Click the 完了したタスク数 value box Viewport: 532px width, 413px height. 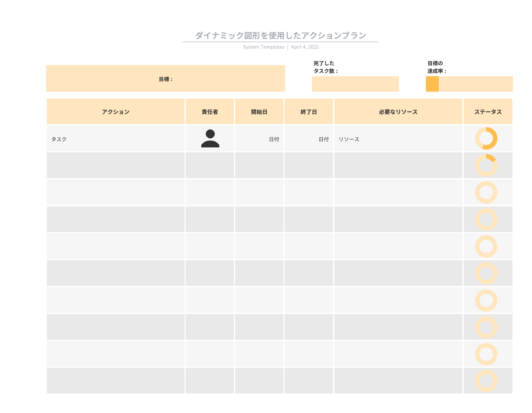pos(355,84)
